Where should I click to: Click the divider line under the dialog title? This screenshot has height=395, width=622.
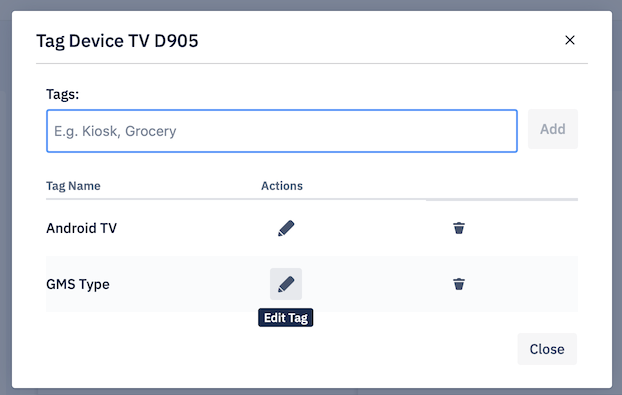click(312, 63)
